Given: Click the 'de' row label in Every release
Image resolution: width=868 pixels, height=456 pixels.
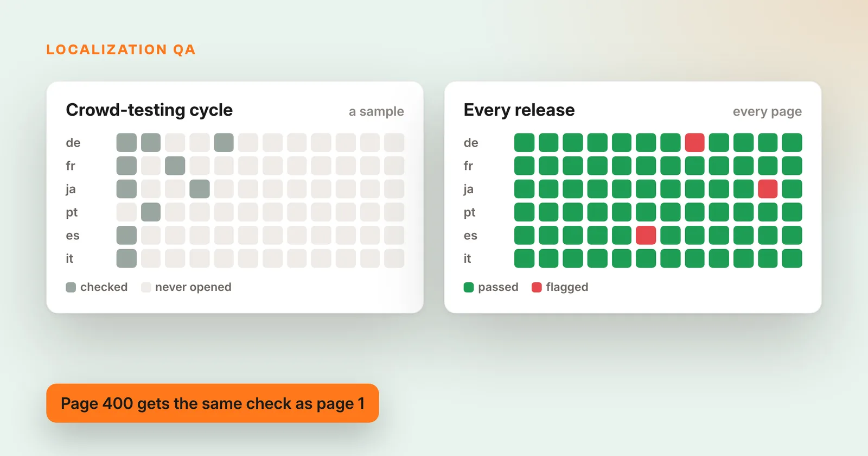Looking at the screenshot, I should click(x=471, y=143).
